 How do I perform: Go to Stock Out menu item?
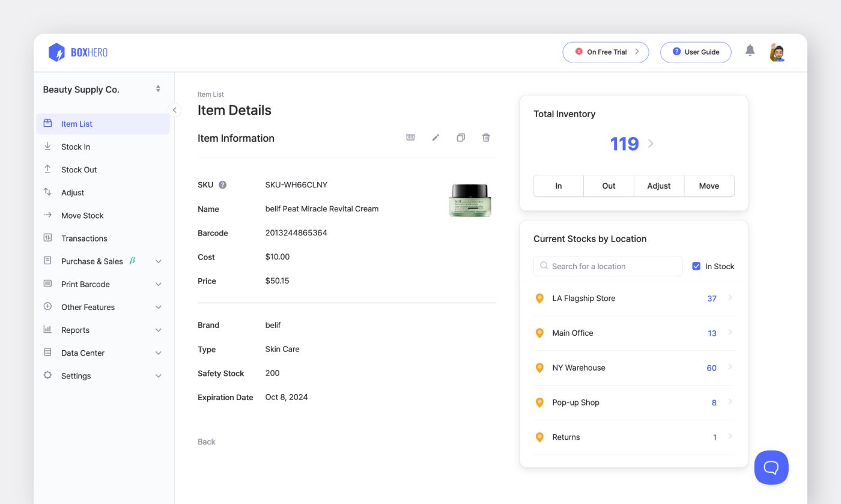103,169
